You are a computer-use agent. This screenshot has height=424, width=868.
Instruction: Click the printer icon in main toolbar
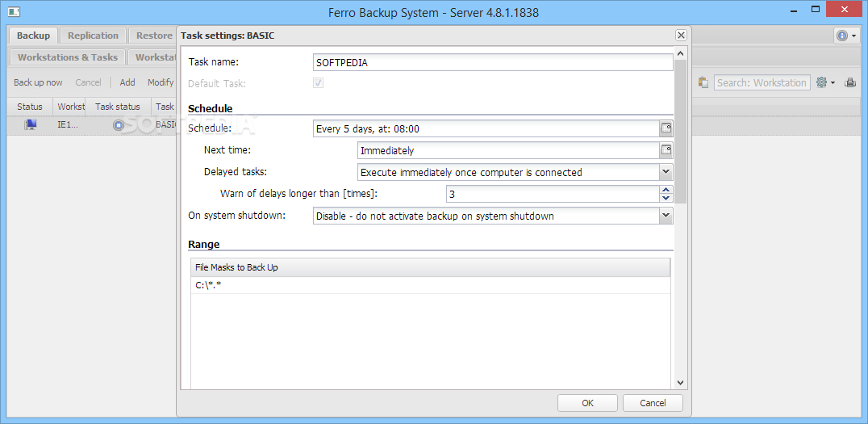850,82
